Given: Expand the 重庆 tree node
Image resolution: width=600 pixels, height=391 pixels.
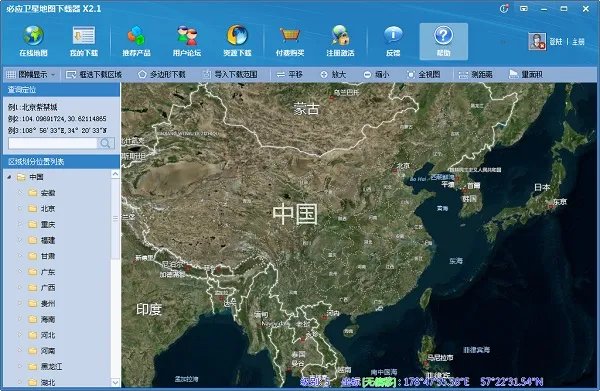Looking at the screenshot, I should [20, 224].
